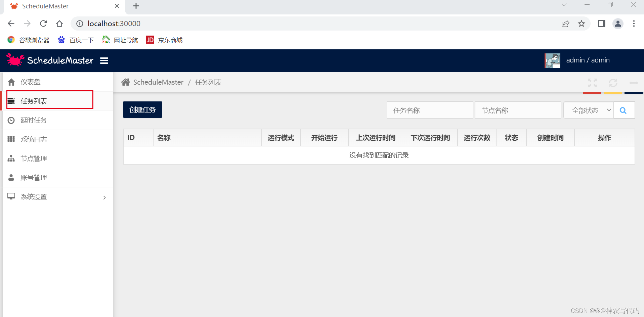This screenshot has width=644, height=317.
Task: Select the ScheduleMaster browser tab
Action: click(64, 6)
